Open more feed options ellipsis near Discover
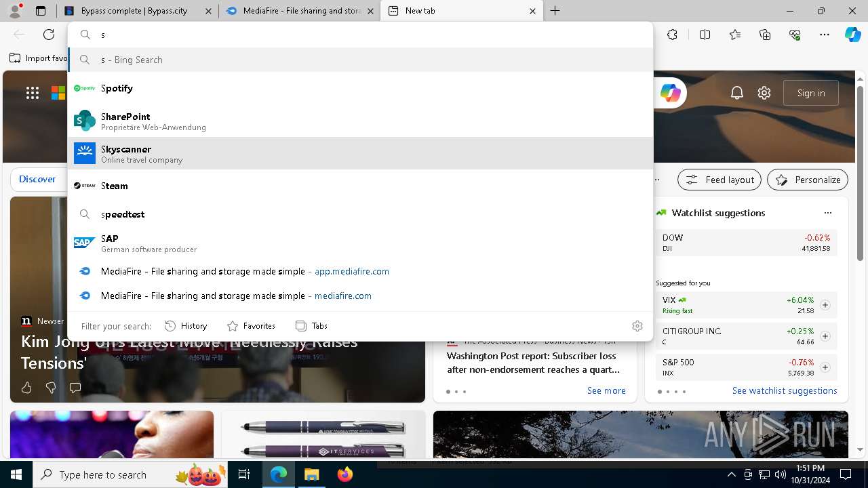 [657, 180]
